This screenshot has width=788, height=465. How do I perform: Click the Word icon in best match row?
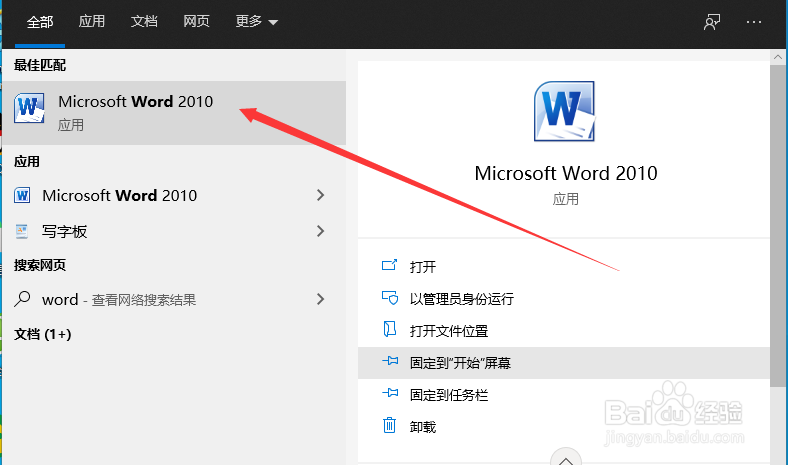[29, 108]
